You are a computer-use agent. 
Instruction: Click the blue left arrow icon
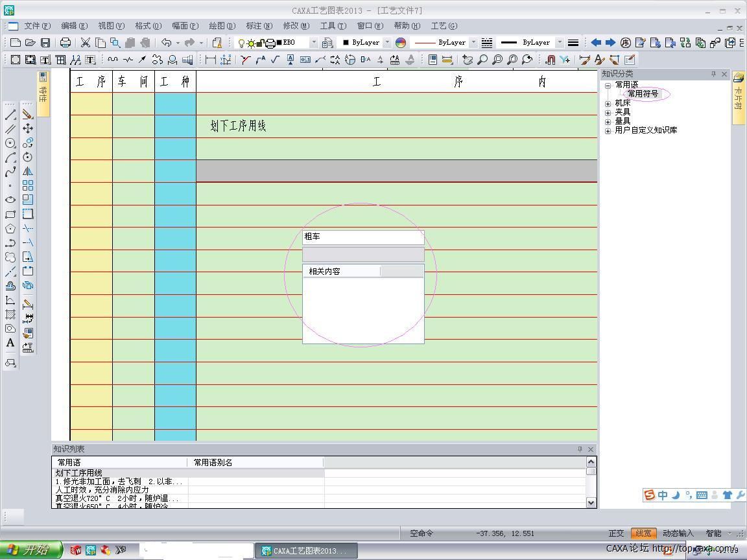595,43
